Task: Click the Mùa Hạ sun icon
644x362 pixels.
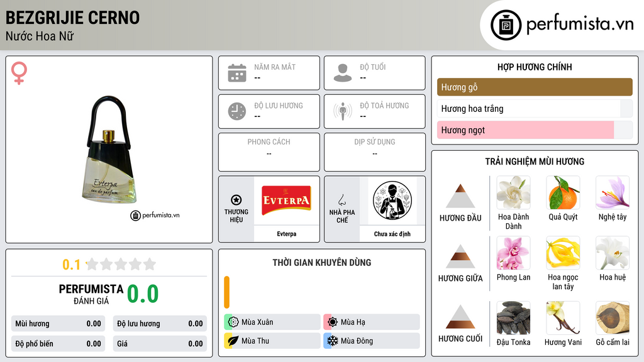Action: (x=333, y=322)
